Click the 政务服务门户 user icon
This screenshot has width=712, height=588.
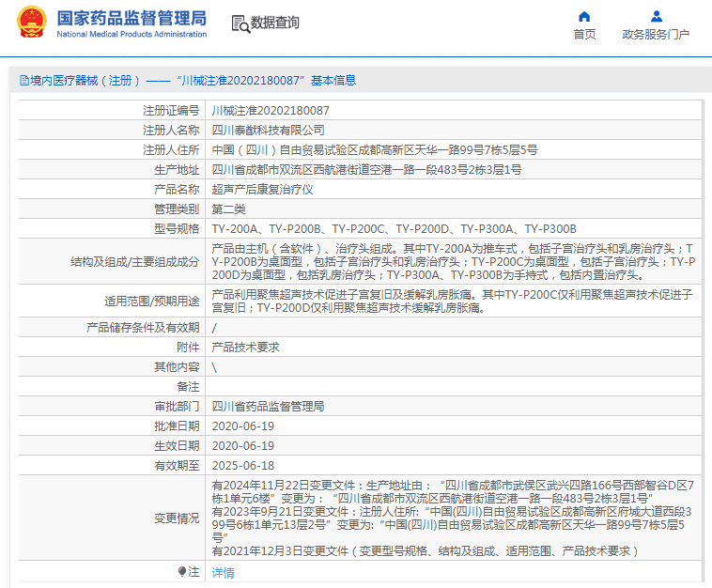tap(657, 17)
